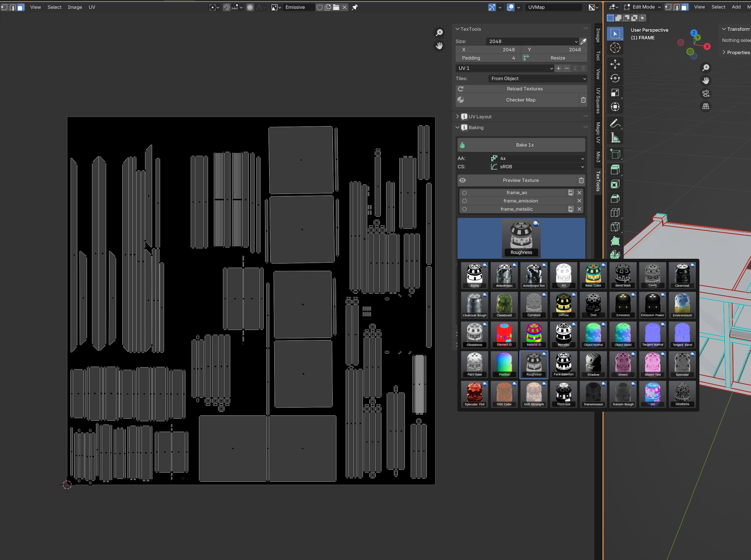Choose the Cavity bake mode
The width and height of the screenshot is (751, 560).
coord(652,276)
